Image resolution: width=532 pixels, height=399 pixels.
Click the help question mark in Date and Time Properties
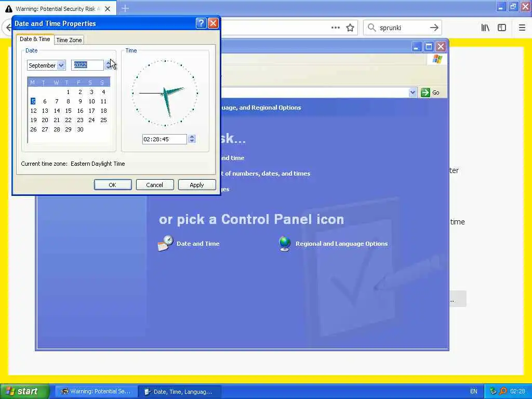(201, 23)
